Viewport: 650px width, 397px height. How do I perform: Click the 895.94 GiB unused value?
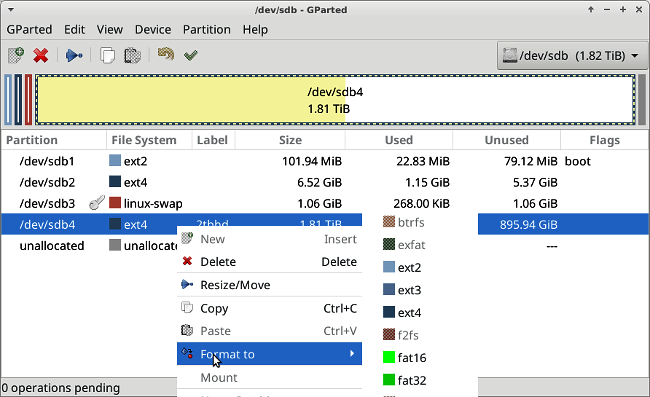pyautogui.click(x=529, y=225)
